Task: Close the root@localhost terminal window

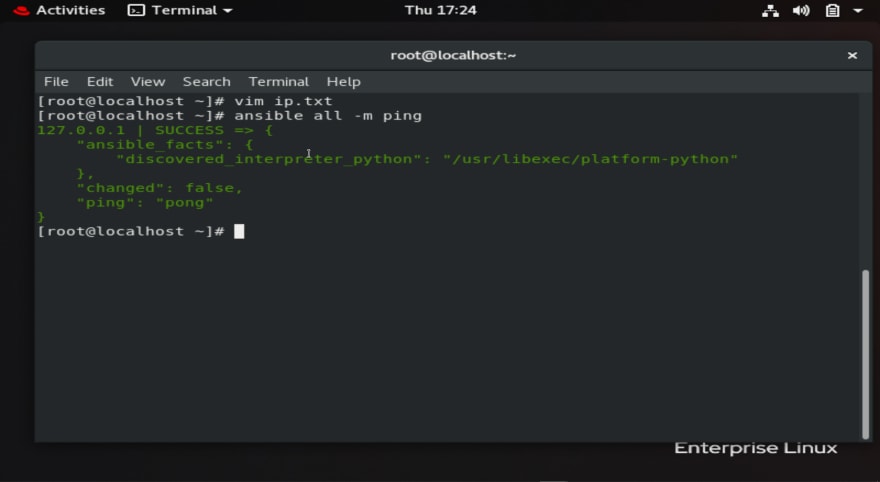Action: 852,56
